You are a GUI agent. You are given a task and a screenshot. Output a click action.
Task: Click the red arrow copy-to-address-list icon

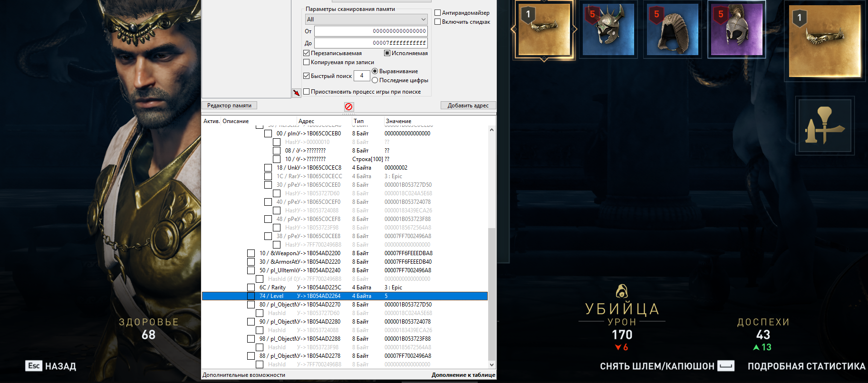click(296, 93)
